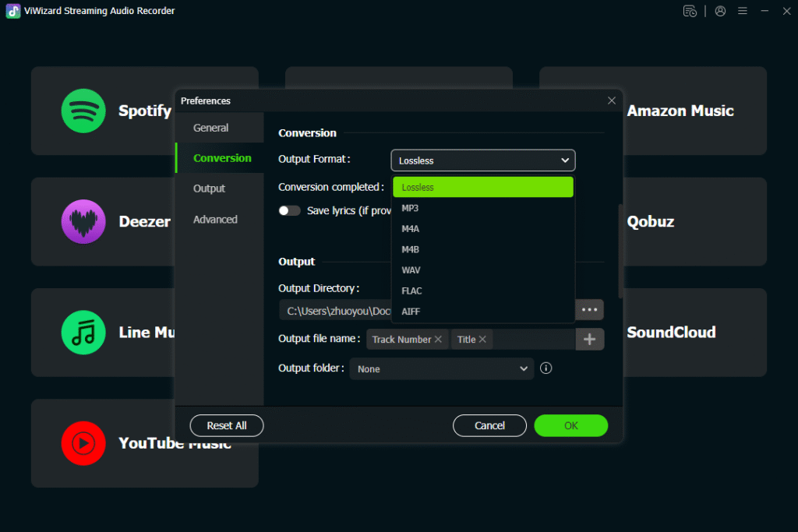Image resolution: width=798 pixels, height=532 pixels.
Task: Click the user account icon
Action: coord(720,11)
